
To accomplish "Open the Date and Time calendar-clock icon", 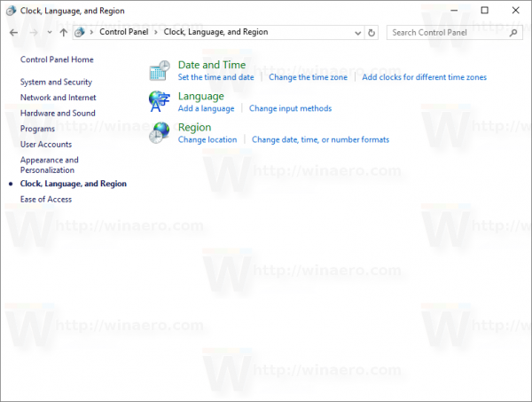I will coord(160,71).
